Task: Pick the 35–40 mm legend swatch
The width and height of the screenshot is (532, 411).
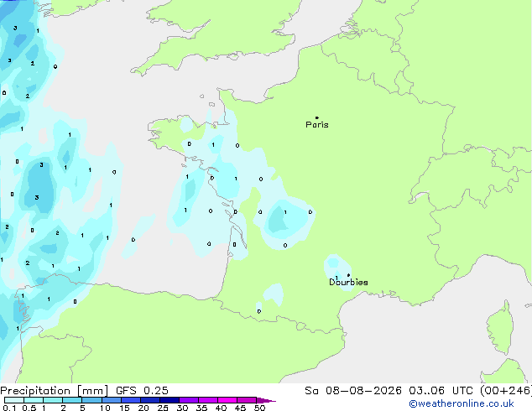Action: point(208,400)
